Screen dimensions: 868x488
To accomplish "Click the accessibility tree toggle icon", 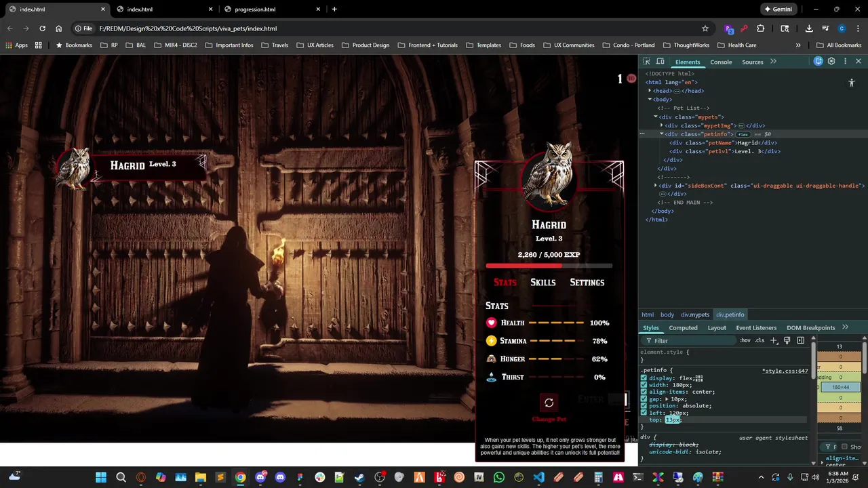I will pyautogui.click(x=852, y=83).
